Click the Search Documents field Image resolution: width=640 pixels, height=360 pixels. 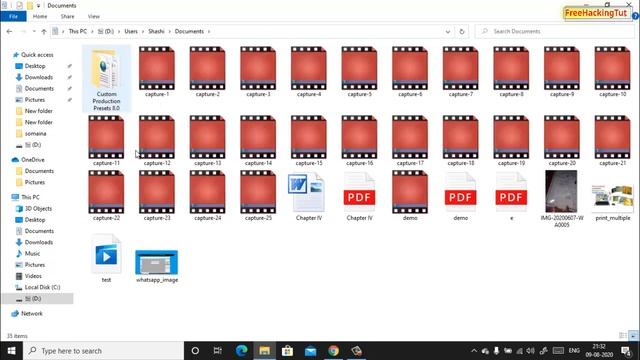pos(555,31)
